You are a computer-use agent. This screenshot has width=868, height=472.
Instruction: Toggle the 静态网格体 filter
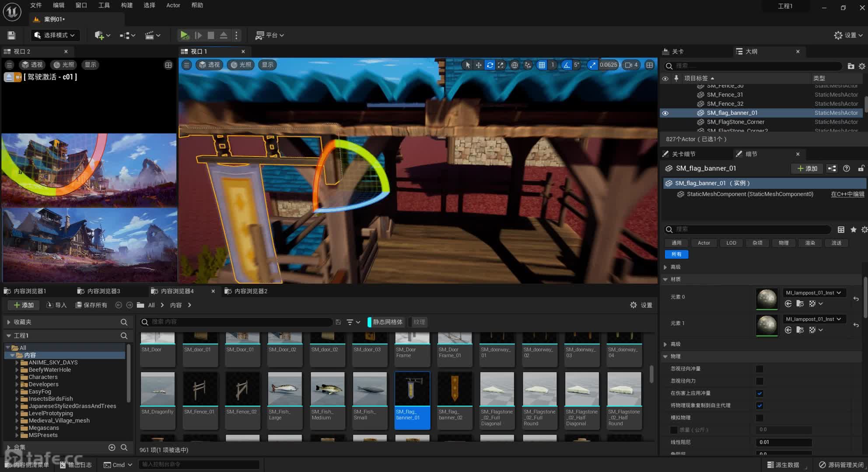(x=386, y=322)
